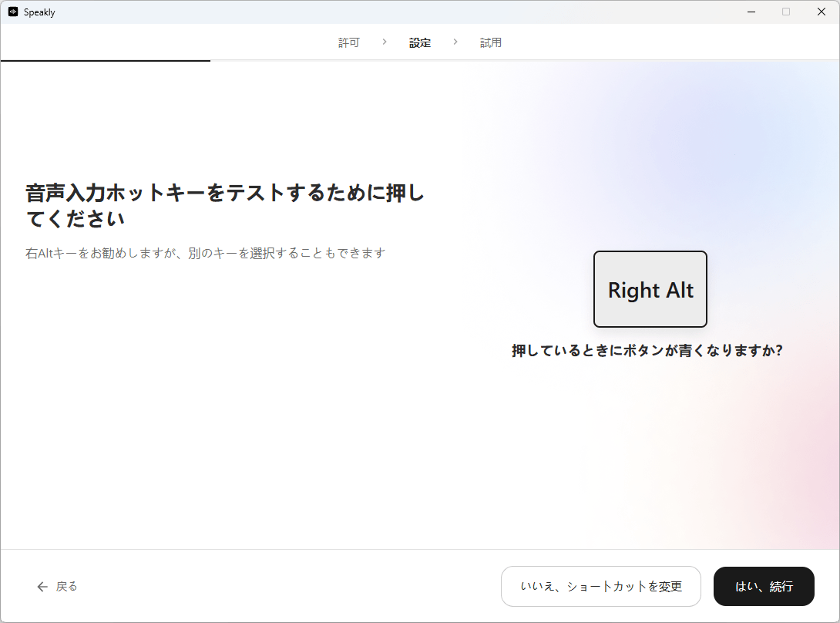Minimize the Speakly window

click(751, 12)
